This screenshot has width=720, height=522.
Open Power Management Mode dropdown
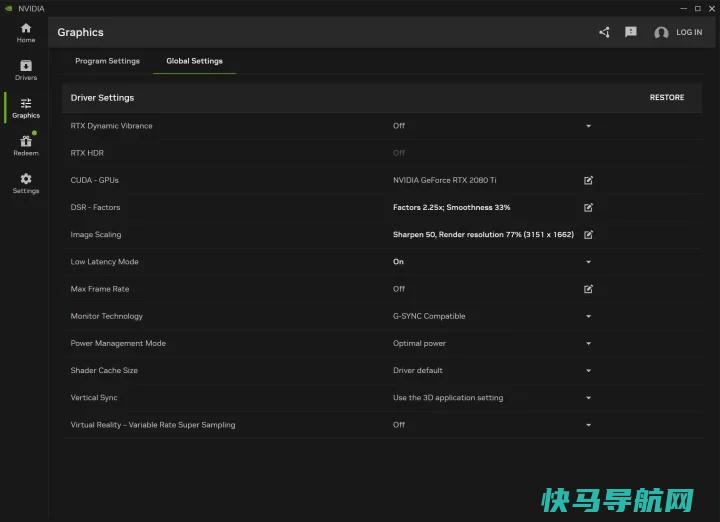point(588,343)
